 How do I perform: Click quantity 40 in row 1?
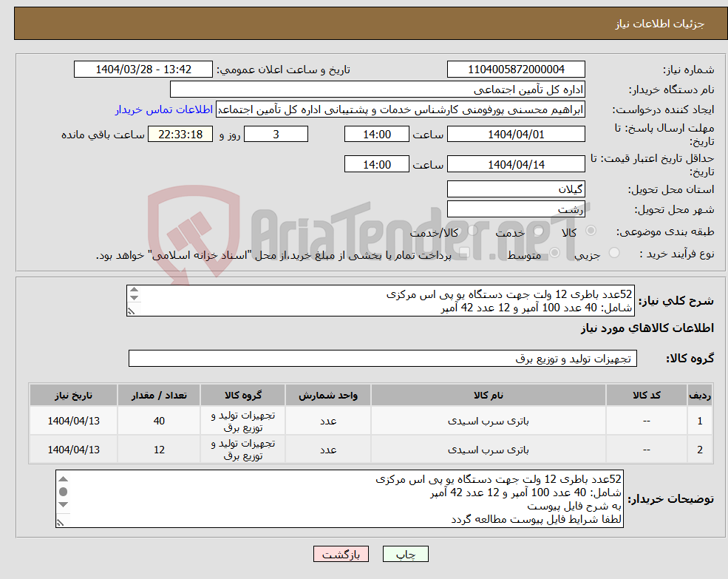pos(159,421)
